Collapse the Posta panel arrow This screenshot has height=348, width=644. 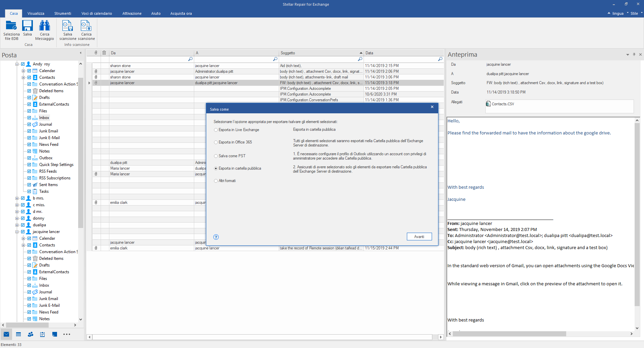coord(80,53)
